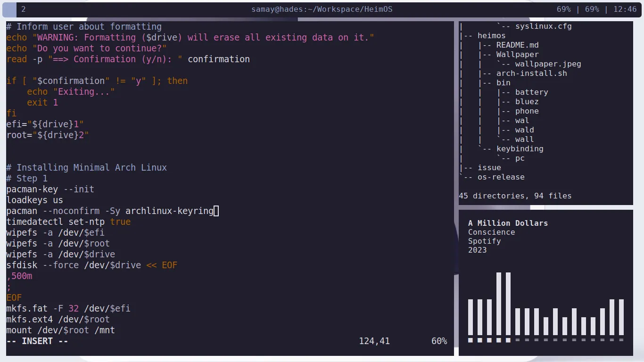Click the first 69% status indicator
The height and width of the screenshot is (362, 644).
click(x=563, y=9)
